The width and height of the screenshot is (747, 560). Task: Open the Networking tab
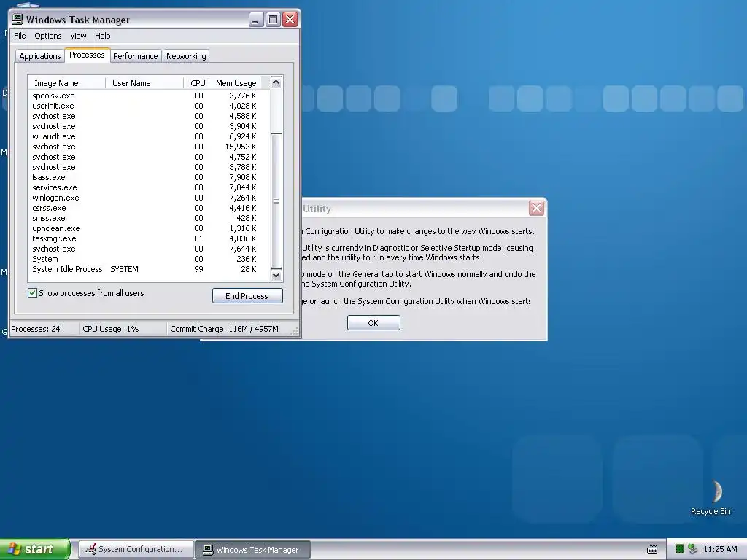[186, 56]
